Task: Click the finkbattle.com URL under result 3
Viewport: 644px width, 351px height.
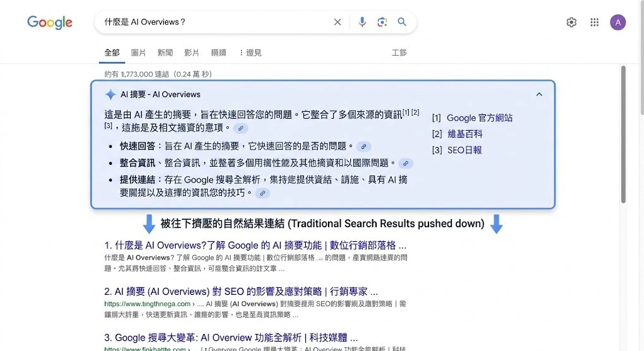Action: [145, 349]
